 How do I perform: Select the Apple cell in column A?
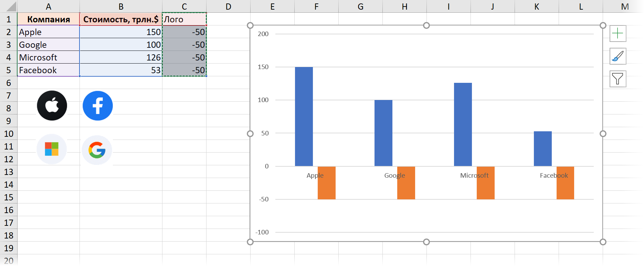coord(49,32)
